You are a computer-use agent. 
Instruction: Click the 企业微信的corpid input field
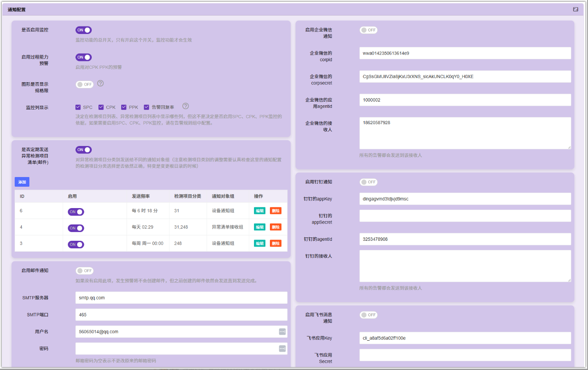(x=465, y=53)
